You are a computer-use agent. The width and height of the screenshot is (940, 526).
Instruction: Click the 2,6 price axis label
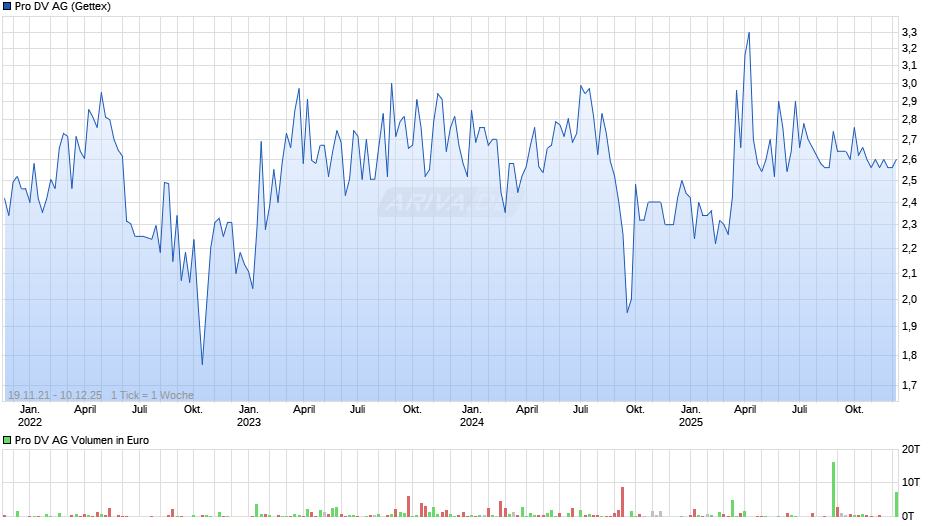click(909, 160)
